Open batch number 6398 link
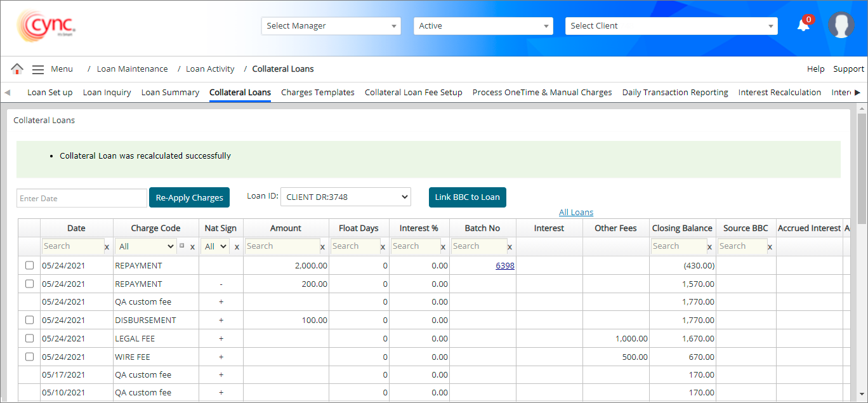The image size is (868, 403). (x=504, y=266)
